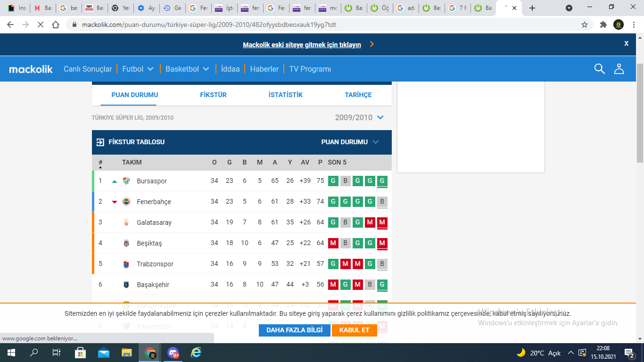Open the Windows notification center

click(x=629, y=353)
